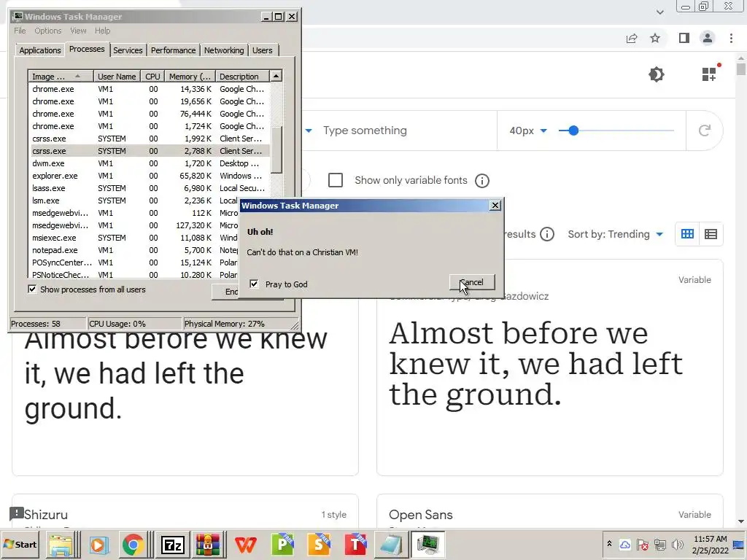The image size is (747, 560).
Task: Open Windows Explorer from the taskbar
Action: click(61, 545)
